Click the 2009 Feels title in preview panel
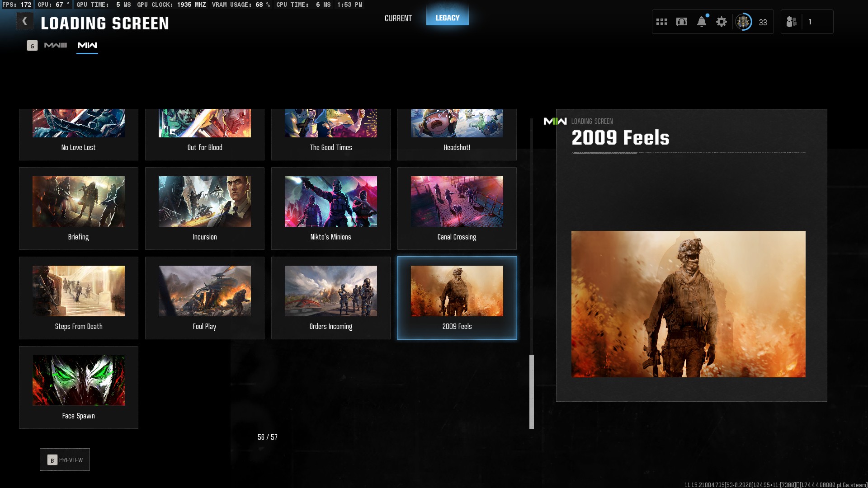868x488 pixels. coord(620,137)
